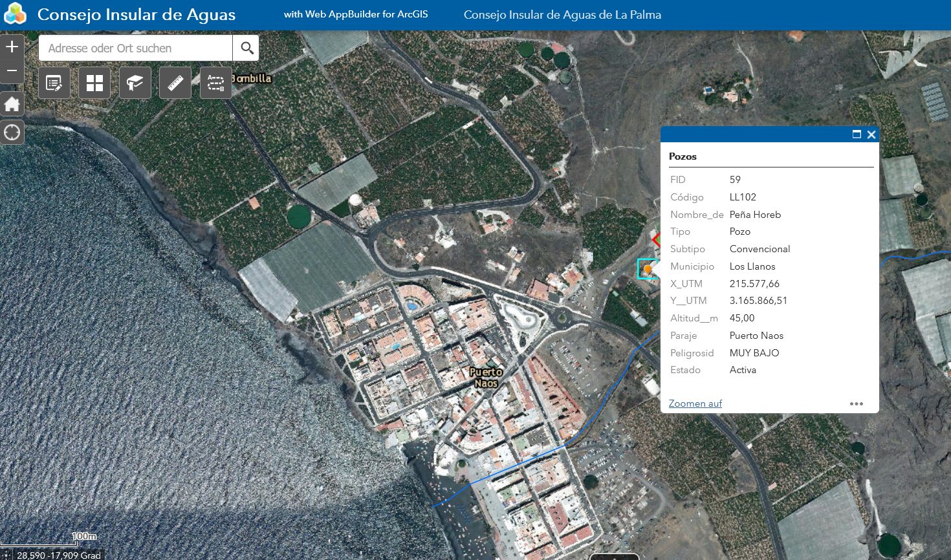
Task: Open the popup's three-dot actions menu
Action: pos(856,404)
